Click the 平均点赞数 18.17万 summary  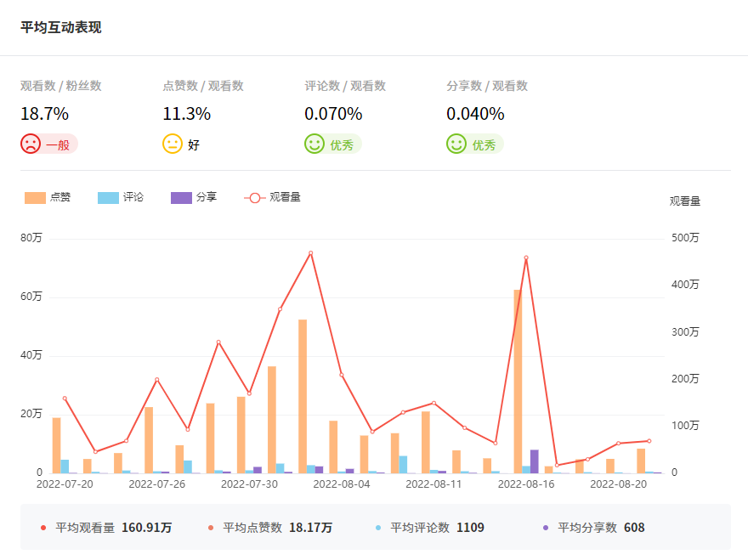pyautogui.click(x=277, y=528)
